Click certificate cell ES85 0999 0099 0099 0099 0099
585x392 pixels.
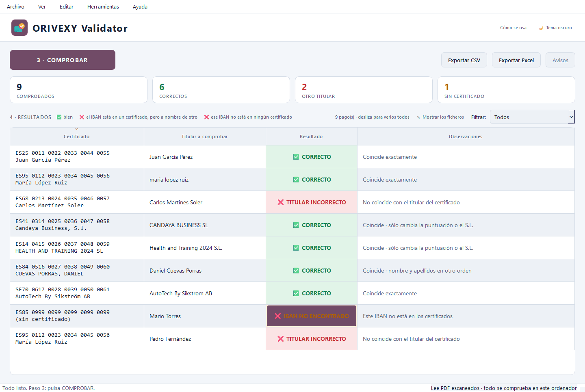click(x=77, y=316)
